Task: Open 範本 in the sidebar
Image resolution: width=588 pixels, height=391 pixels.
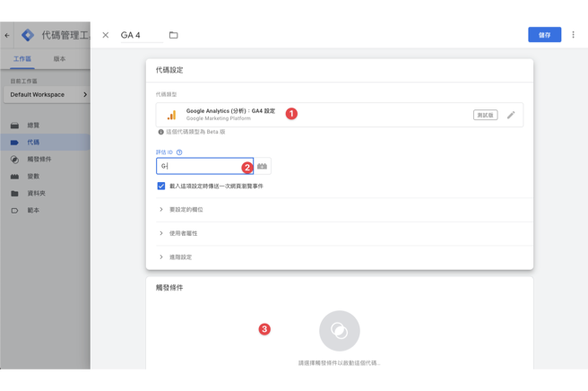Action: click(45, 210)
